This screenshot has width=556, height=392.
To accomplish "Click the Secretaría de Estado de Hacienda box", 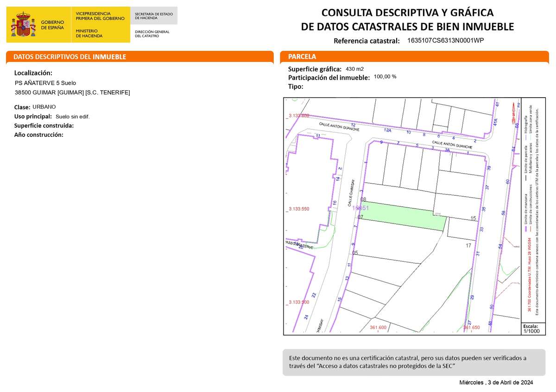I will pos(153,16).
